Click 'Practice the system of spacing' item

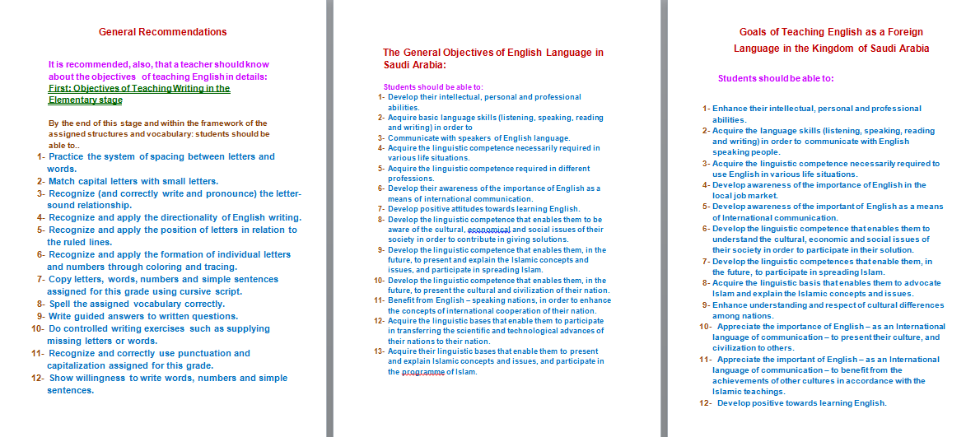coord(161,162)
